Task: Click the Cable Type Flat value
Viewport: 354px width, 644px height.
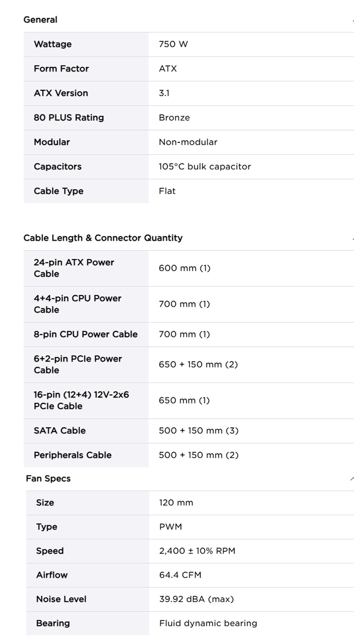Action: point(167,191)
